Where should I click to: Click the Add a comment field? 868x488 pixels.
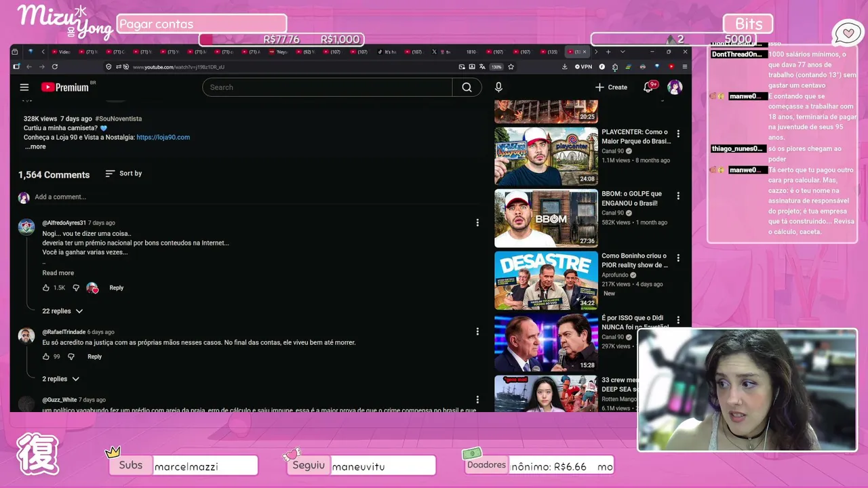(x=256, y=197)
